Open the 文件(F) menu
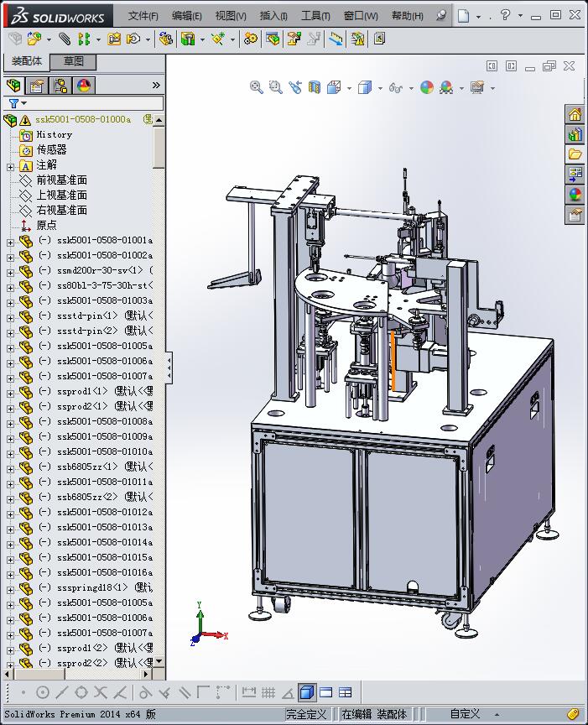588x725 pixels. pos(143,16)
